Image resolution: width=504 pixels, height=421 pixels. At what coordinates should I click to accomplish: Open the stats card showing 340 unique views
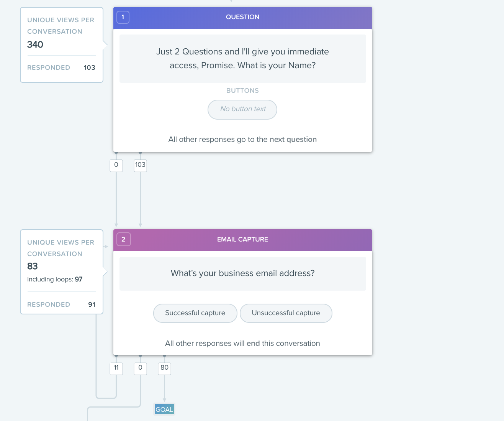pyautogui.click(x=61, y=44)
